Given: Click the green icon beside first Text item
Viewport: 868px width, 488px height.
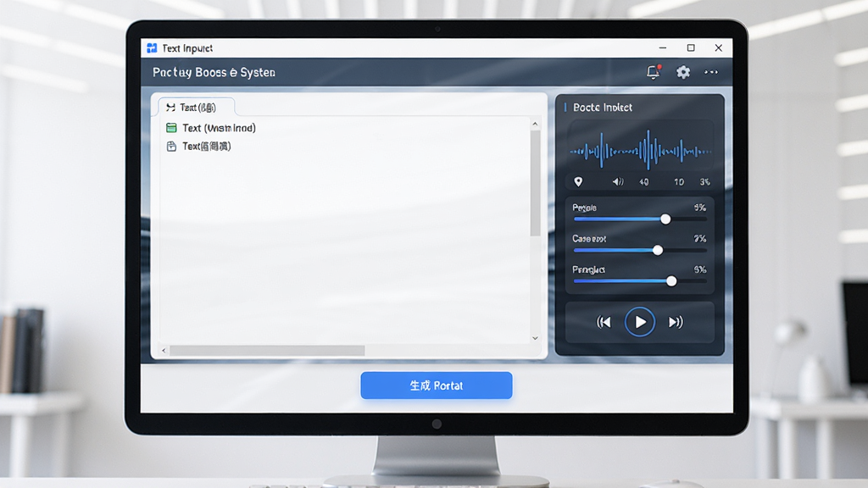Looking at the screenshot, I should pyautogui.click(x=171, y=128).
